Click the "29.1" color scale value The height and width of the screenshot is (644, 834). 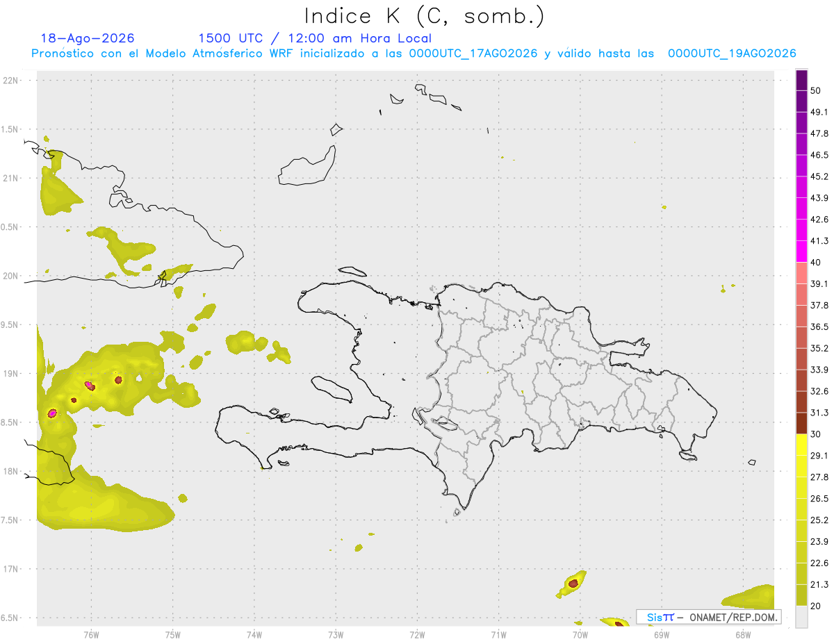pyautogui.click(x=819, y=456)
